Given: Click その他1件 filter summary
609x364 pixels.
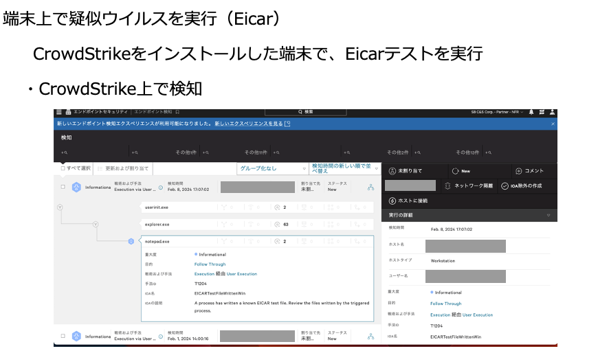Looking at the screenshot, I should coord(186,152).
